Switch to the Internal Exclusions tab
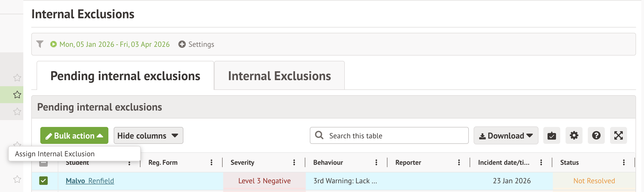This screenshot has height=192, width=644. pos(279,76)
